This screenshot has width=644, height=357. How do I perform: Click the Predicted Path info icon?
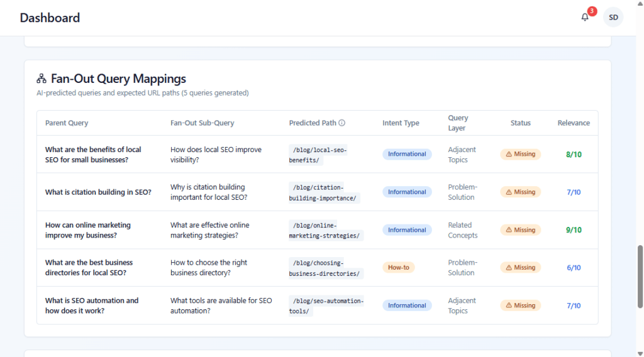[x=342, y=123]
